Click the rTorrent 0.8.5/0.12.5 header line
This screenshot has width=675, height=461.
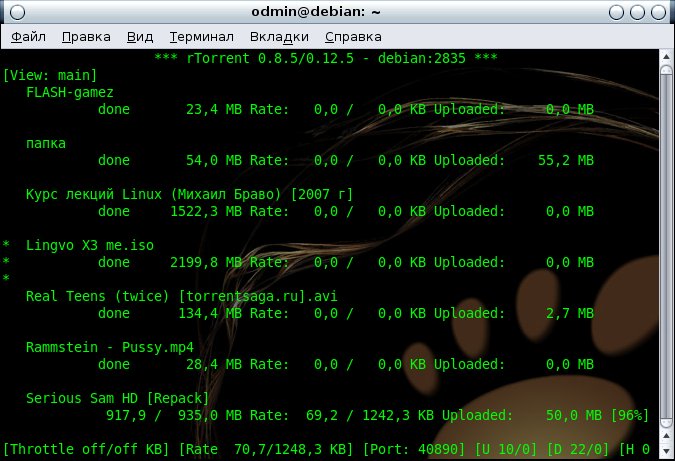pos(326,58)
